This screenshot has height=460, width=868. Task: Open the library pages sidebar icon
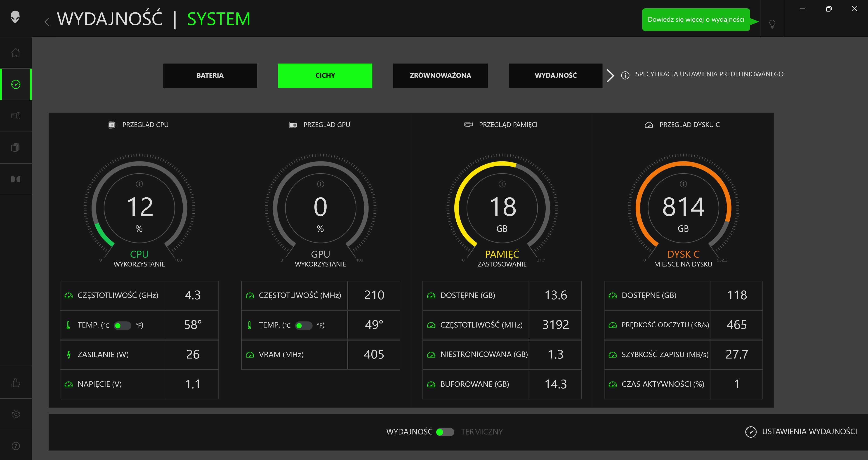pyautogui.click(x=16, y=147)
